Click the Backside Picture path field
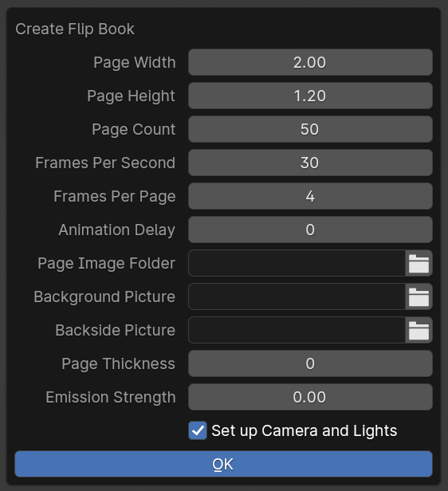 [297, 330]
